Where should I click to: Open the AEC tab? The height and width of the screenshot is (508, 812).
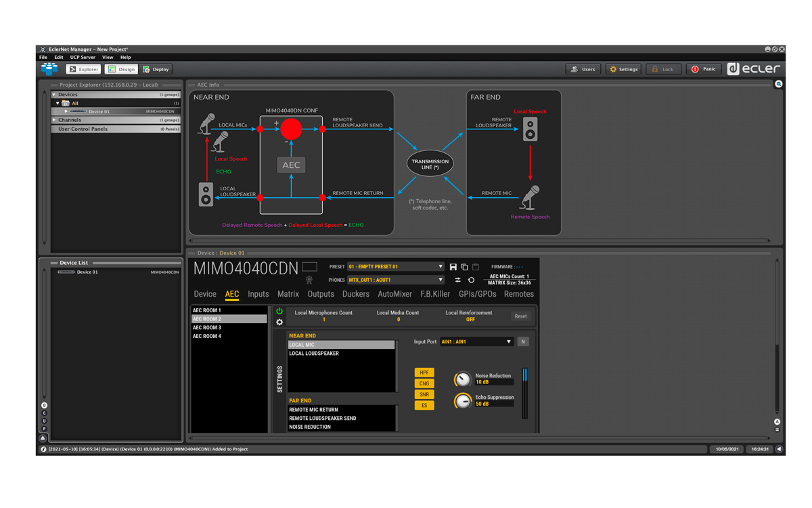click(232, 294)
